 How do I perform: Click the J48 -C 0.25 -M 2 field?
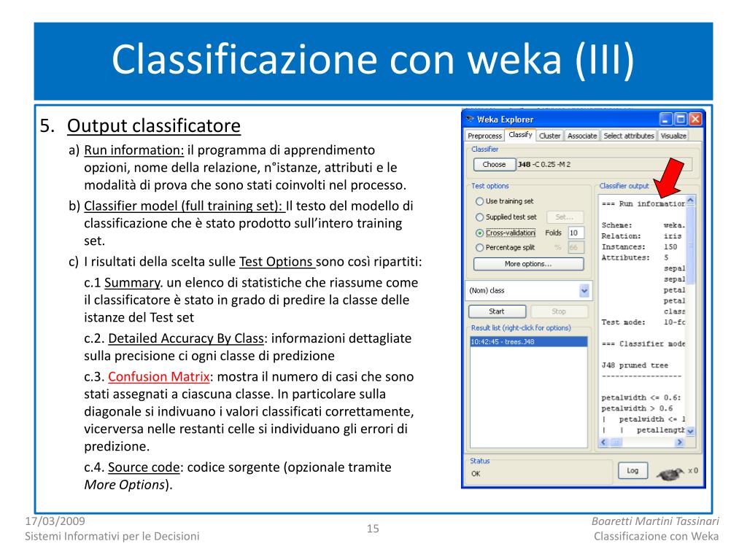[604, 164]
